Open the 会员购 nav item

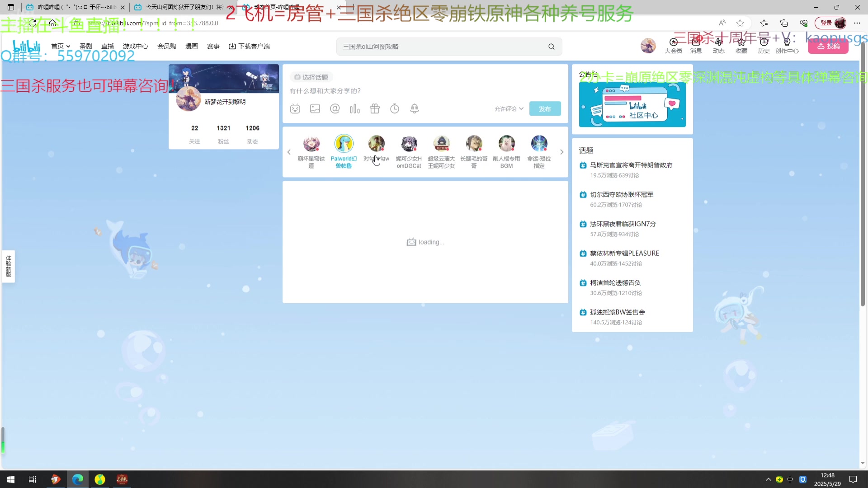click(x=167, y=46)
